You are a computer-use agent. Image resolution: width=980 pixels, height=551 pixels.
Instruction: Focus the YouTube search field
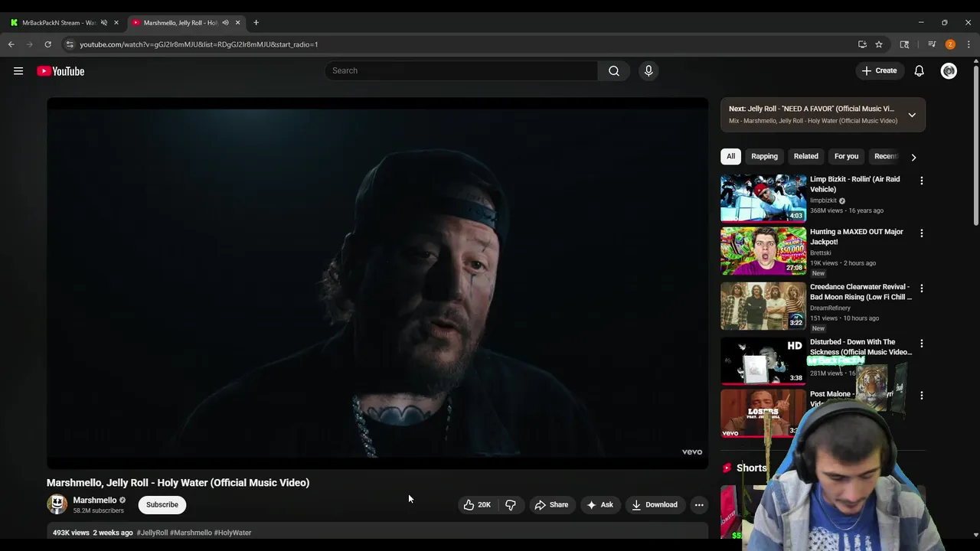(x=461, y=70)
